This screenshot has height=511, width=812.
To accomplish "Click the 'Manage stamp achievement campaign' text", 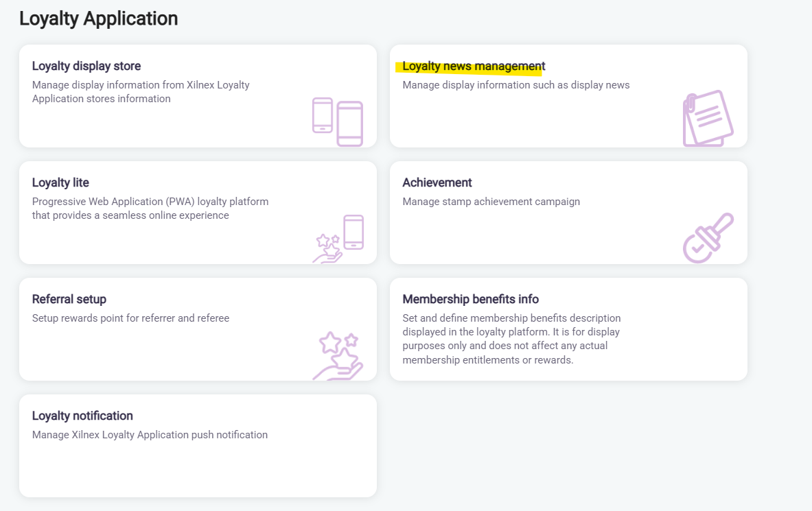I will pos(491,202).
